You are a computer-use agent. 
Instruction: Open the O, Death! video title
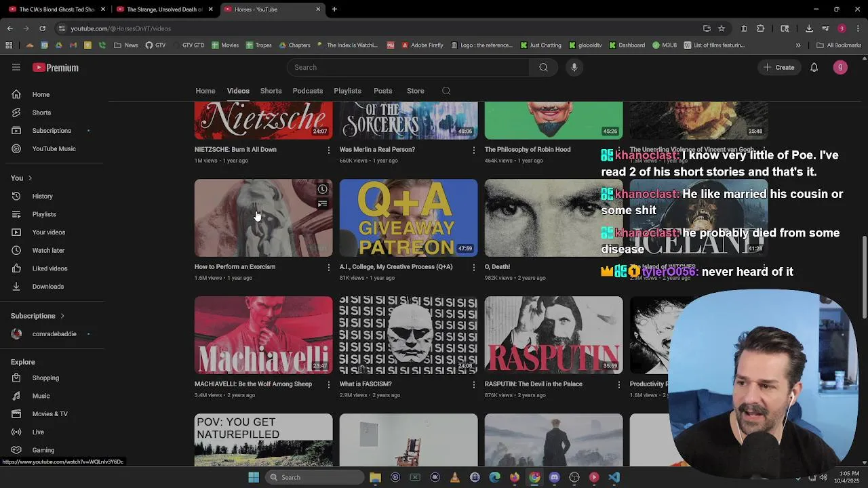click(497, 267)
